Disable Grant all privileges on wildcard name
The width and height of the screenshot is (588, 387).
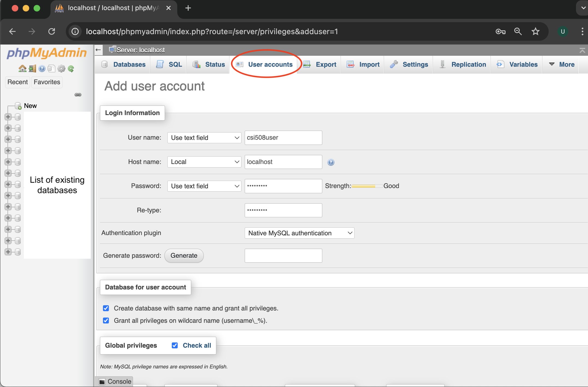tap(106, 320)
